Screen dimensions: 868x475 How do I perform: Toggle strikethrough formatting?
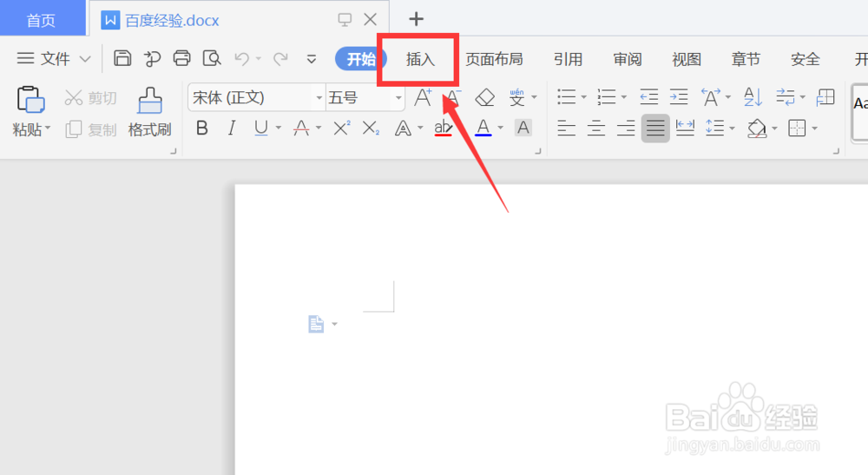301,129
